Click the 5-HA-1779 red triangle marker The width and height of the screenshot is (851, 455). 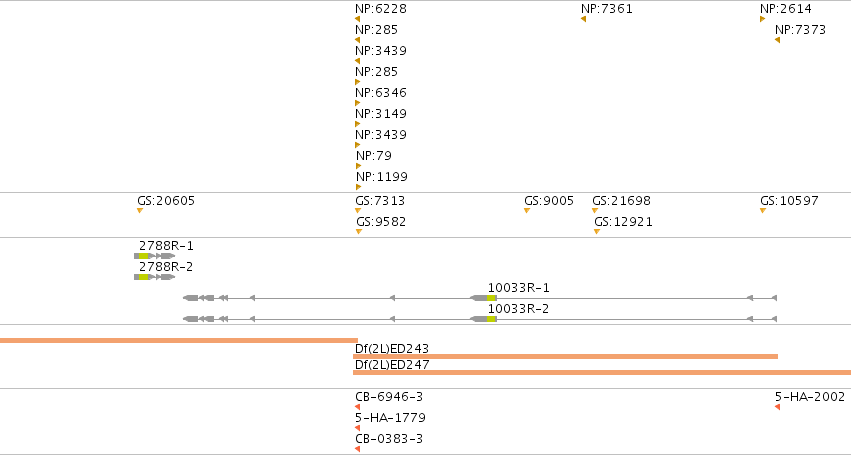[357, 428]
